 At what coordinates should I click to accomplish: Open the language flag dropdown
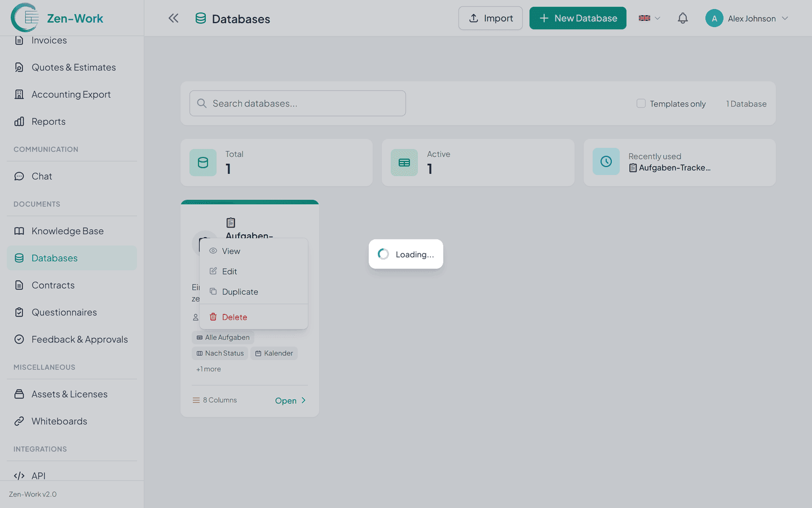click(649, 18)
